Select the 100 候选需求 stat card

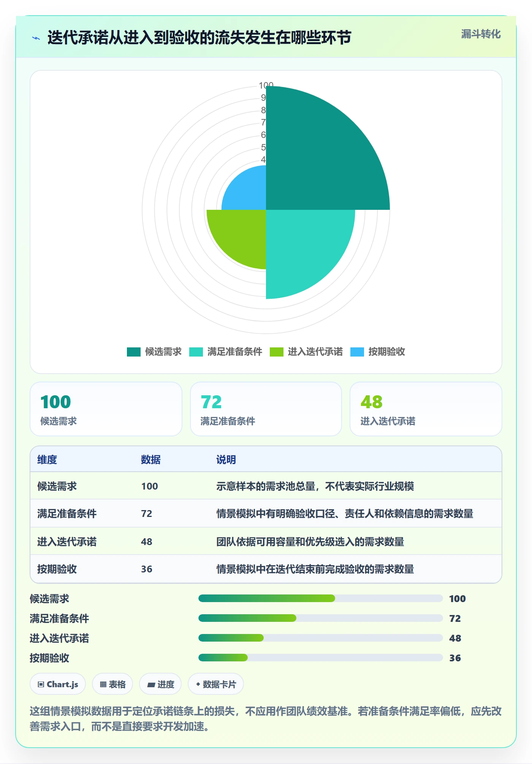(x=106, y=409)
